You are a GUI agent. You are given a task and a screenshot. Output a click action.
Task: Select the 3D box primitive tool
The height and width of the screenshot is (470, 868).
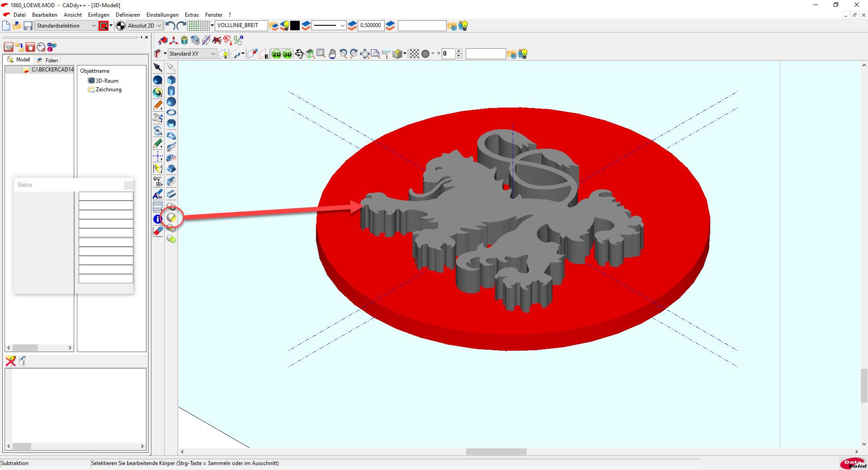171,80
